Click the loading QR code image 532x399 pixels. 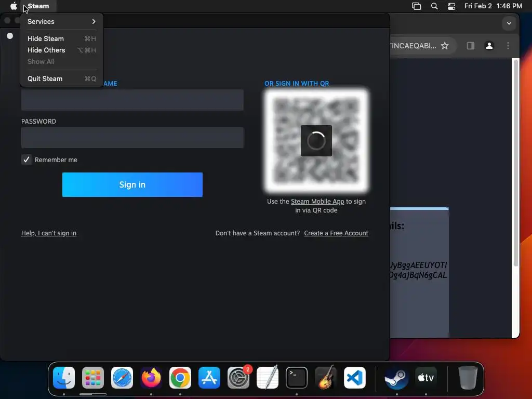pos(316,140)
